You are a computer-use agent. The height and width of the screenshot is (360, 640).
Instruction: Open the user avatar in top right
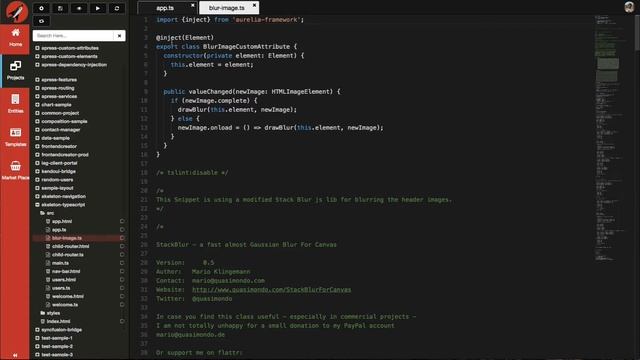click(x=629, y=7)
